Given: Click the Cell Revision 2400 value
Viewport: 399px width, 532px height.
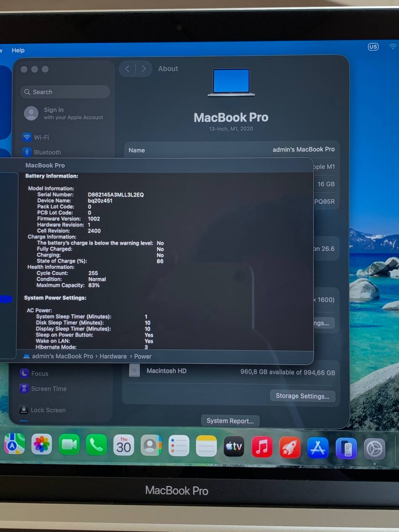Looking at the screenshot, I should click(x=94, y=231).
